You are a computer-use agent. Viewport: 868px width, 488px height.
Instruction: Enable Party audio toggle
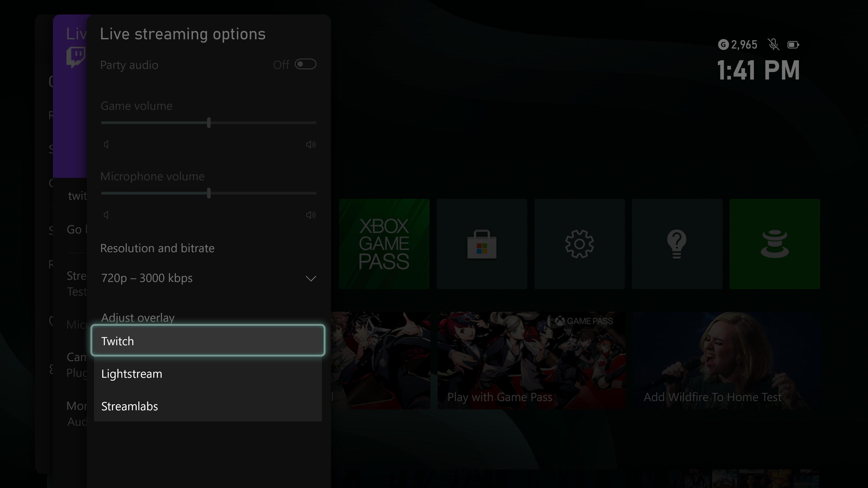pos(305,64)
